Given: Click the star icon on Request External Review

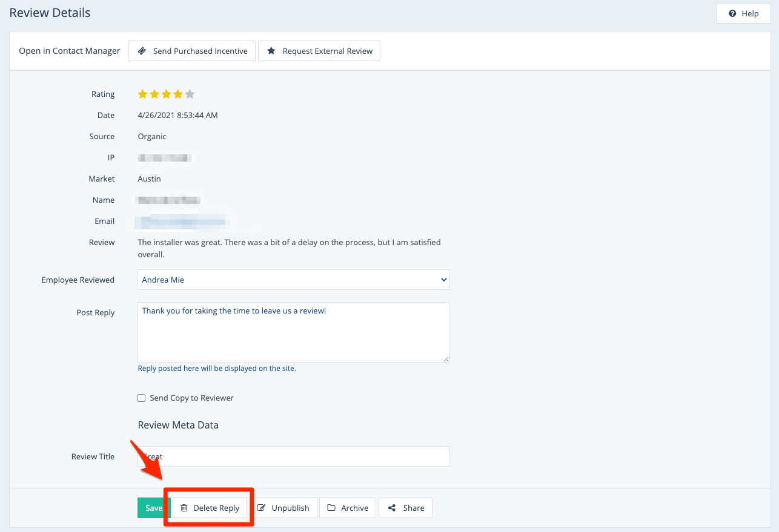Looking at the screenshot, I should [x=271, y=51].
